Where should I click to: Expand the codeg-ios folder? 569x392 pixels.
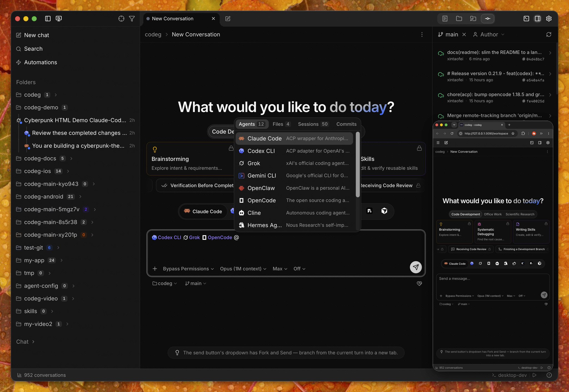tap(68, 171)
